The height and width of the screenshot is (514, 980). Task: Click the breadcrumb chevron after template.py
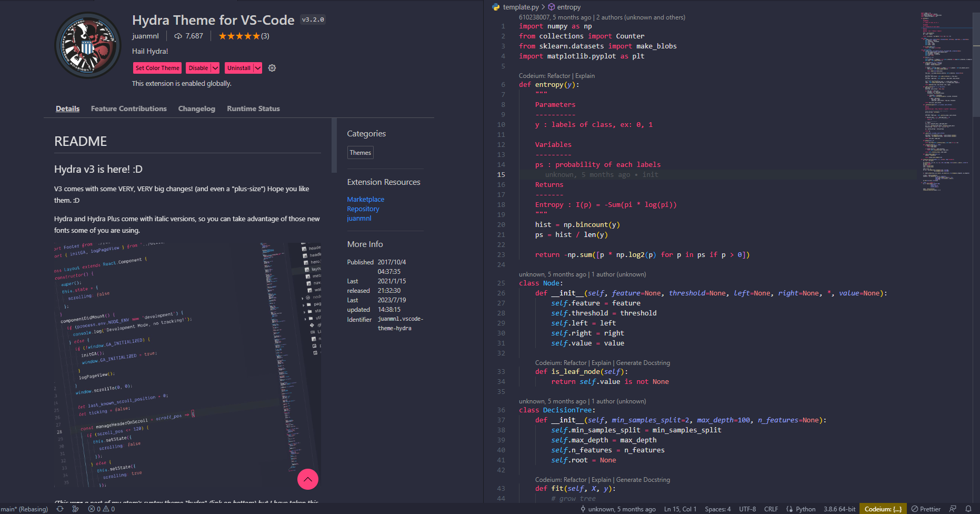pyautogui.click(x=543, y=7)
